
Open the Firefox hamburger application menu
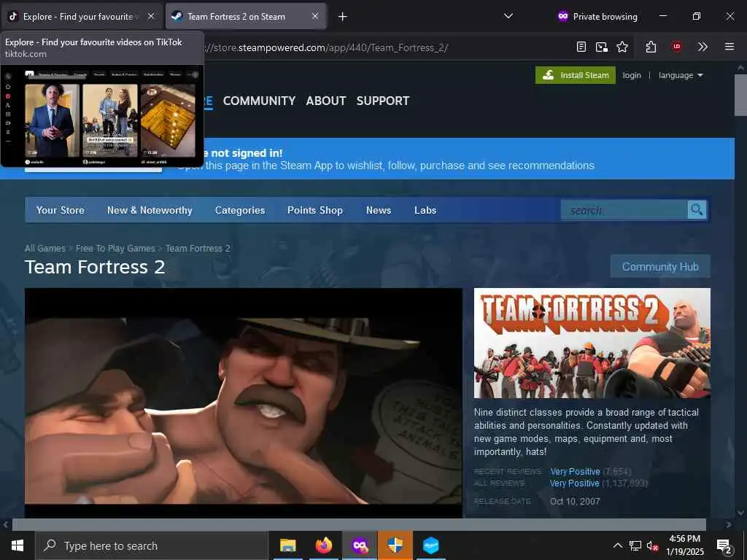coord(729,47)
